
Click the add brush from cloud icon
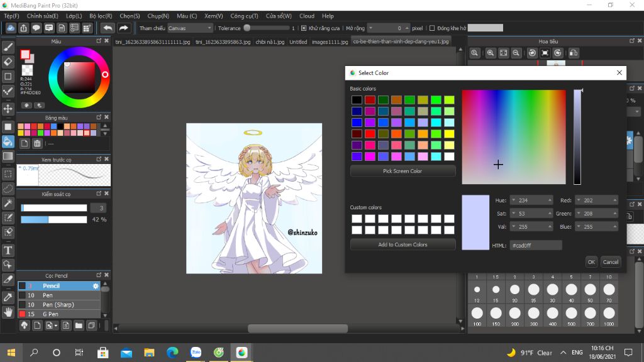tap(25, 326)
